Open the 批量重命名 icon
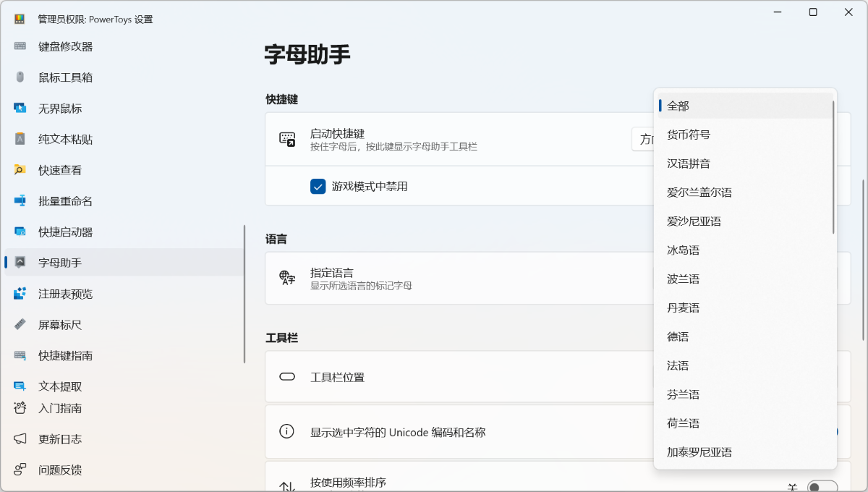Image resolution: width=868 pixels, height=492 pixels. coord(20,201)
